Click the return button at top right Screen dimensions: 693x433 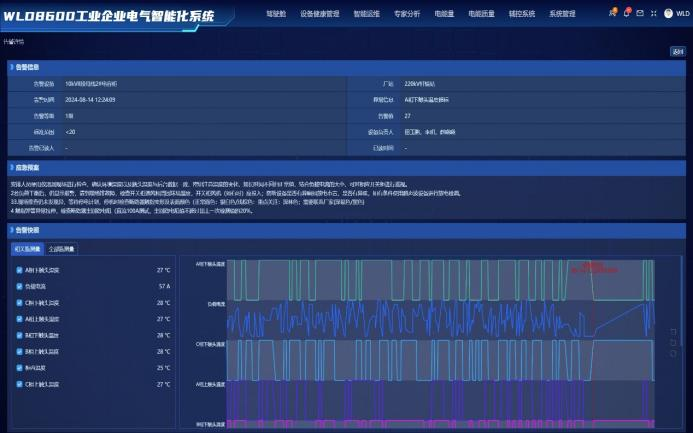click(677, 52)
